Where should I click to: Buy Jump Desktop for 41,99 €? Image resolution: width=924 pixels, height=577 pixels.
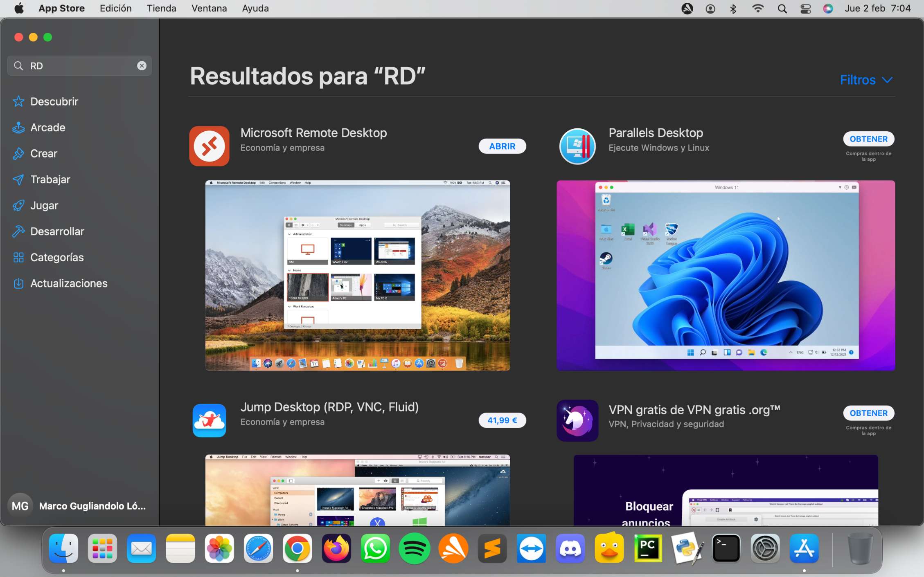point(502,420)
